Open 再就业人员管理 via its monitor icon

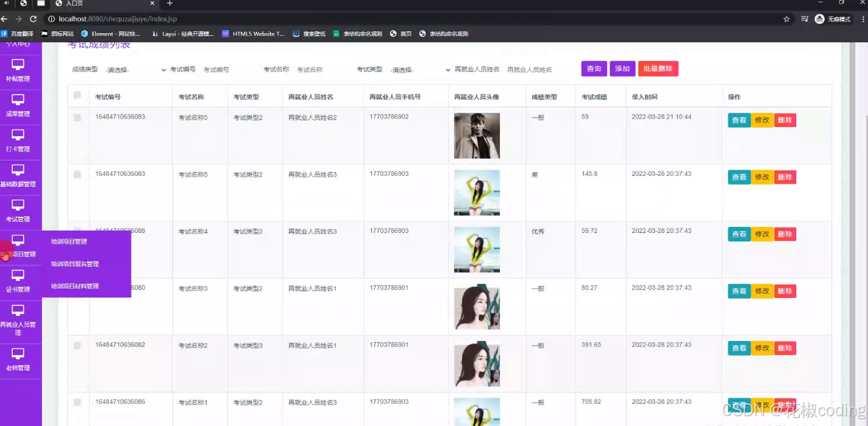pyautogui.click(x=18, y=310)
